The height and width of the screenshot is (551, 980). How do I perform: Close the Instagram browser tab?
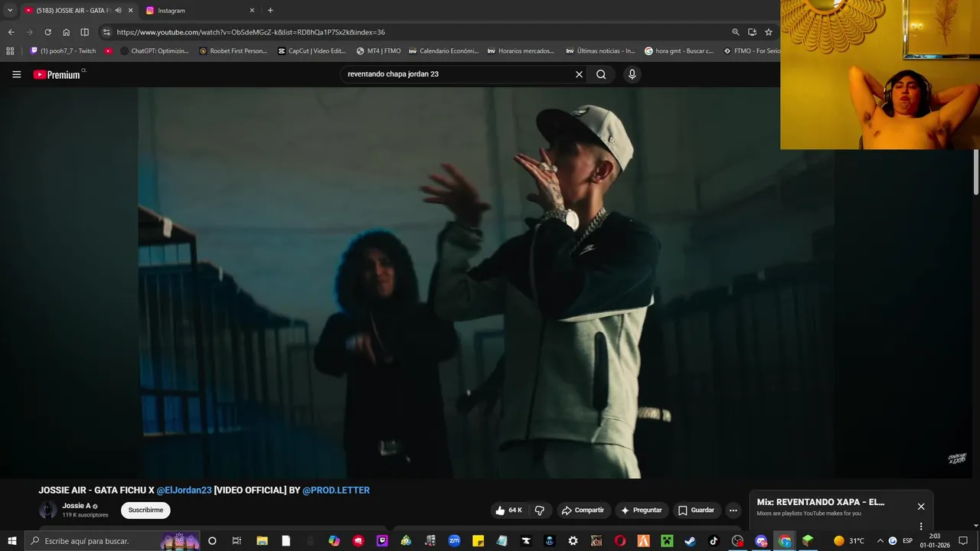(252, 11)
